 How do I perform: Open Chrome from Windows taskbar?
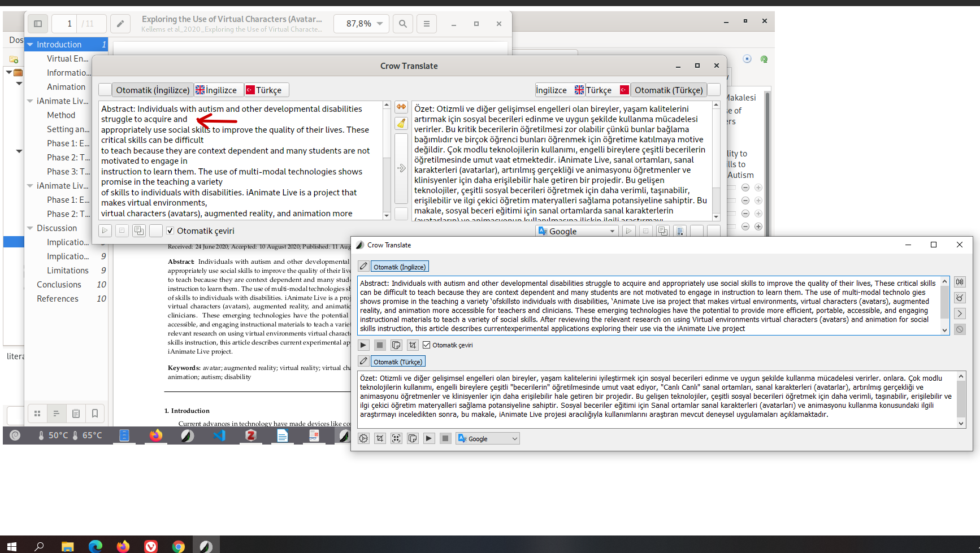tap(178, 546)
